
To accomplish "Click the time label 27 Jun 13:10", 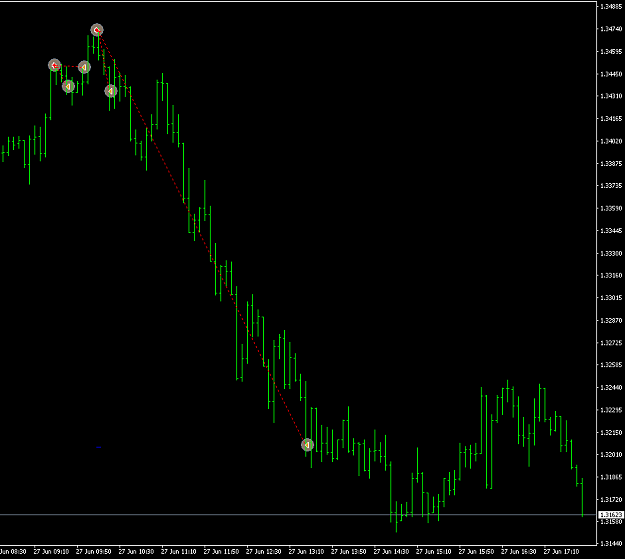I will 306,552.
